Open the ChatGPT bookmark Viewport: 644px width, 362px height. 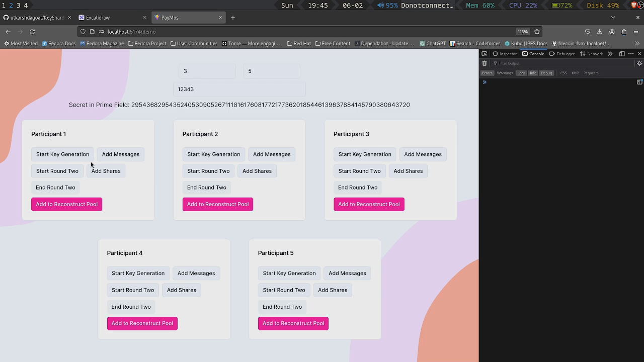coord(432,43)
